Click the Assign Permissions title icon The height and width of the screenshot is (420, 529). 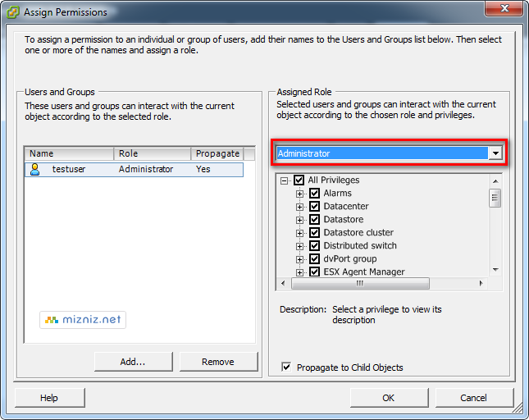pos(13,12)
